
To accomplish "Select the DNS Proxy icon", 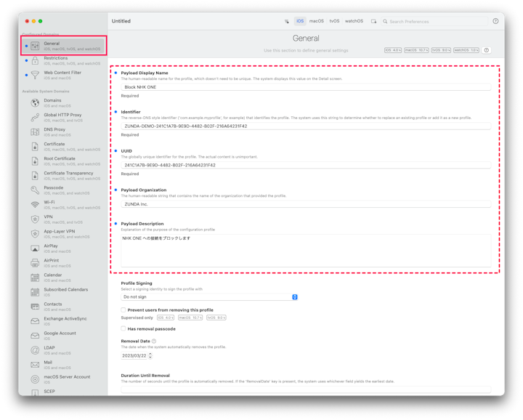I will click(x=35, y=132).
